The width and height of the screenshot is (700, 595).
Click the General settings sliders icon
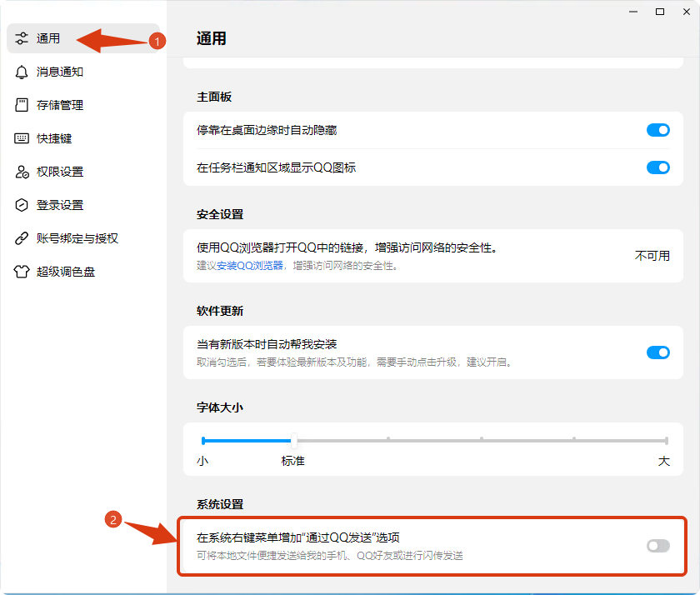22,38
